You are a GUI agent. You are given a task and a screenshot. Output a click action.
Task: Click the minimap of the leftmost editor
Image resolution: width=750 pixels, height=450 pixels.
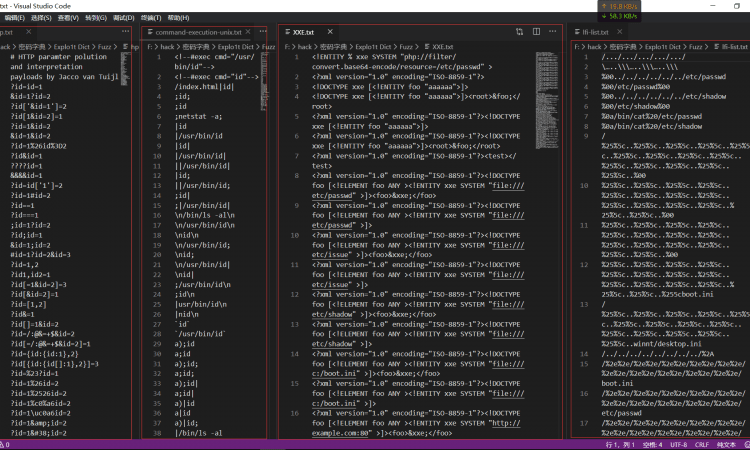pos(125,69)
